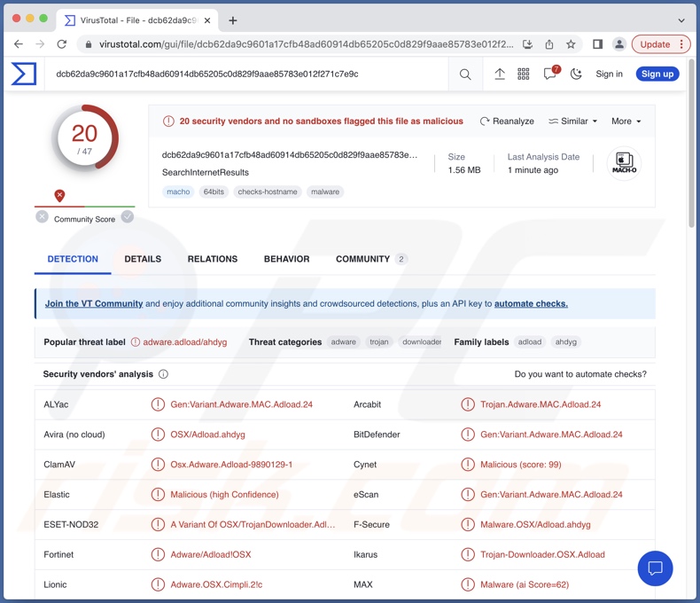
Task: Click the Join the VT Community link
Action: [x=94, y=304]
